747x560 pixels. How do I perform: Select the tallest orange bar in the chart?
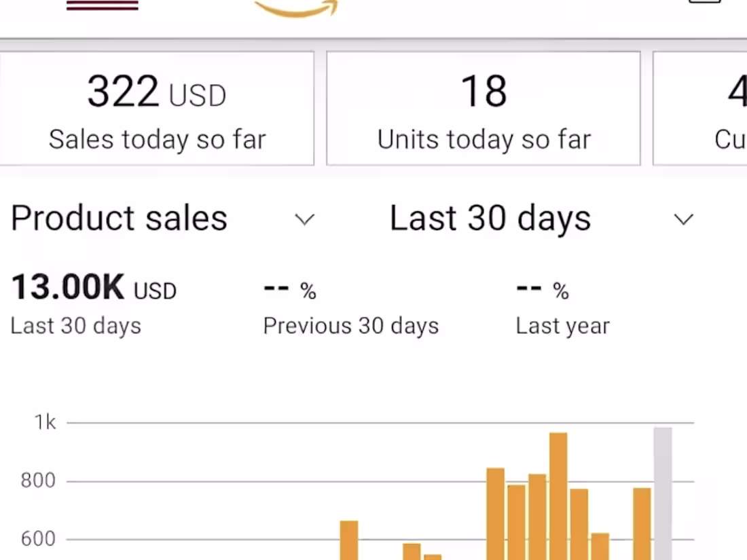tap(558, 496)
